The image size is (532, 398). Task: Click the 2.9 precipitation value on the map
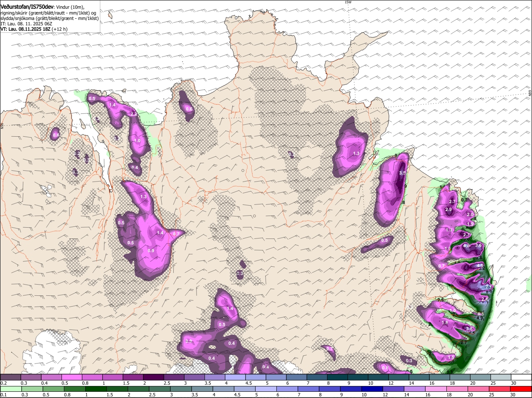448,210
